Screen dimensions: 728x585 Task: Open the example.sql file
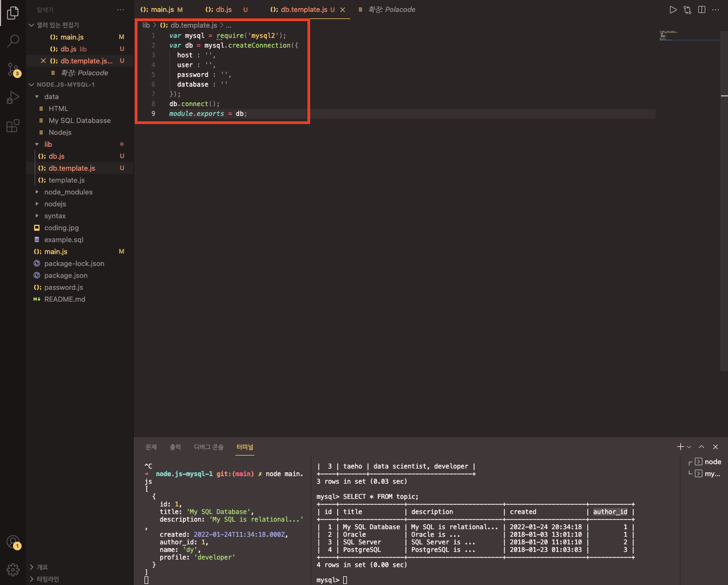click(80, 239)
